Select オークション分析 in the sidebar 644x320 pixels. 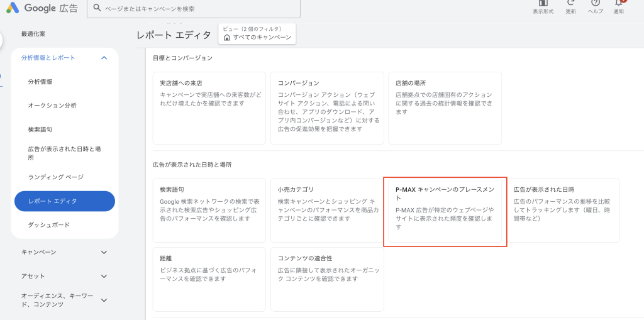pyautogui.click(x=52, y=106)
